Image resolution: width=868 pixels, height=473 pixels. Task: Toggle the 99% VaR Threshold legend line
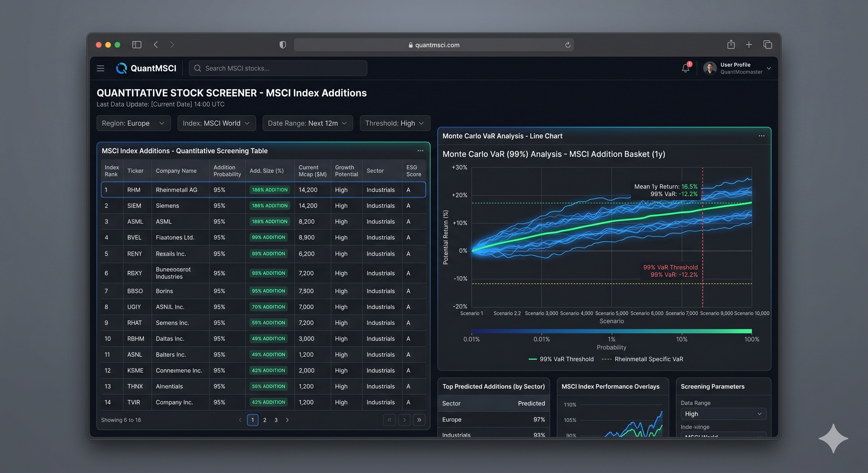[561, 359]
